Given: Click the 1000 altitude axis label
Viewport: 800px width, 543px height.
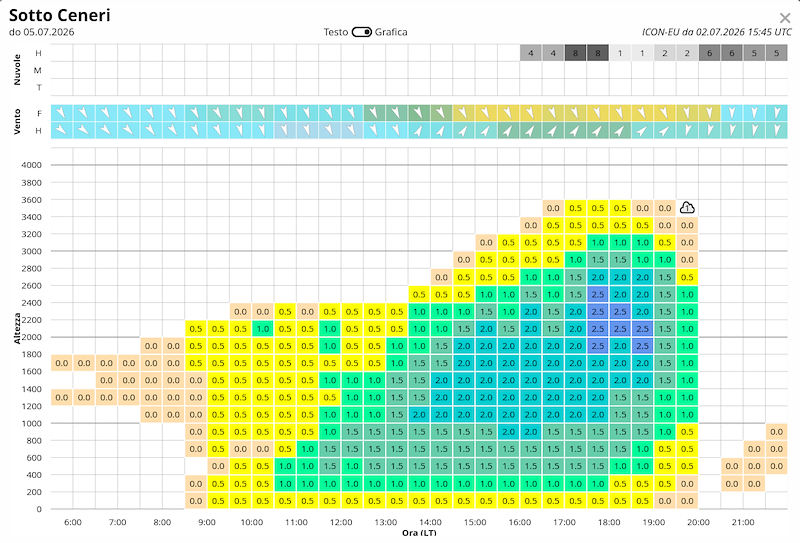Looking at the screenshot, I should click(32, 423).
